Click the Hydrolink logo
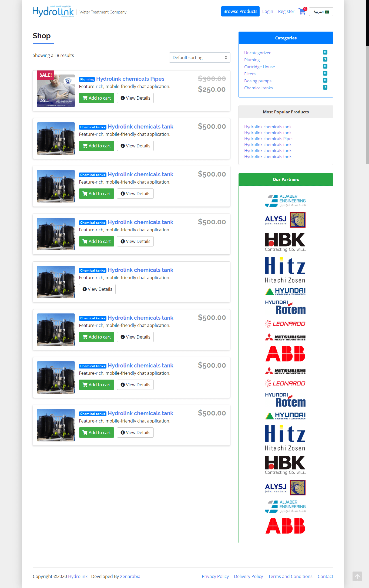This screenshot has width=369, height=588. (x=53, y=11)
